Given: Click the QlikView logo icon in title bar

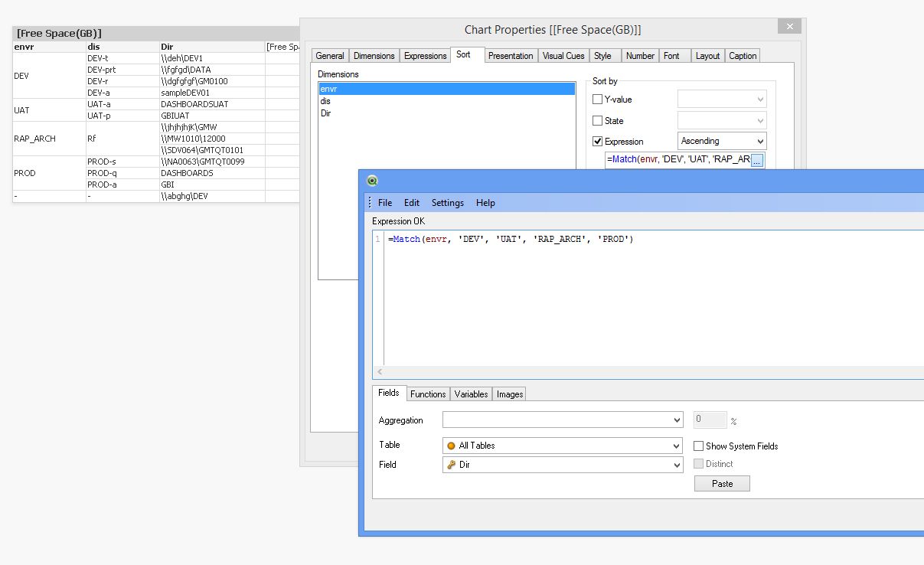Looking at the screenshot, I should click(x=373, y=181).
